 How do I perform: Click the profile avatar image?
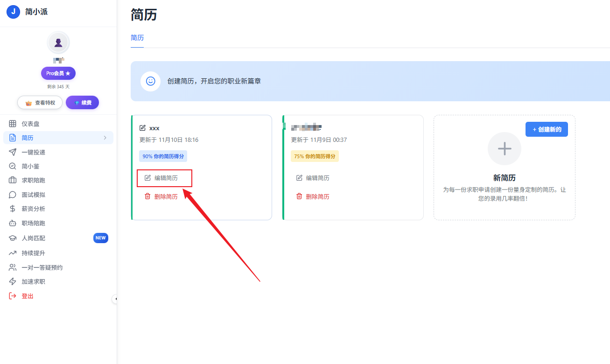click(58, 42)
